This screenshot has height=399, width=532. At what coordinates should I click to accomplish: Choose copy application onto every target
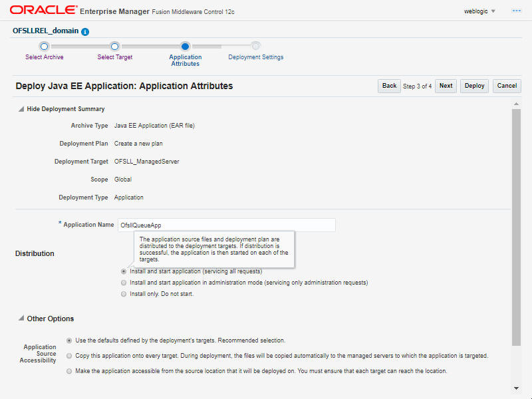pos(69,356)
